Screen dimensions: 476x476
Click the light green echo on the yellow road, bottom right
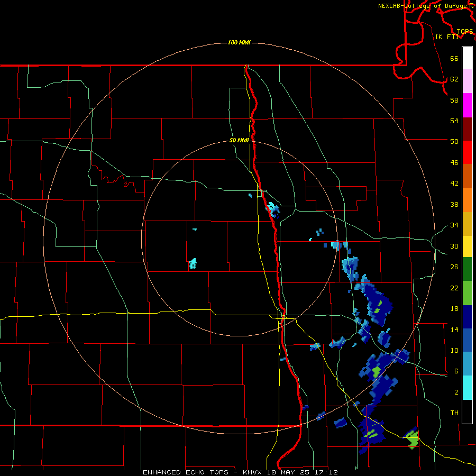(x=413, y=439)
